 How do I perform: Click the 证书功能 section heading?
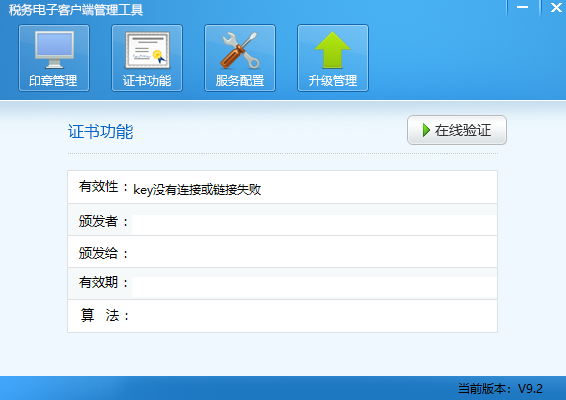[x=101, y=131]
